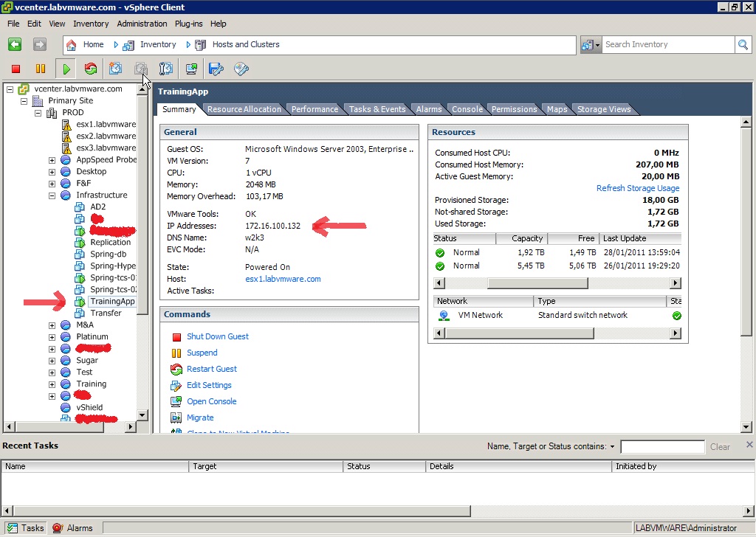Select the vShield item in tree
The width and height of the screenshot is (756, 537).
pos(89,407)
